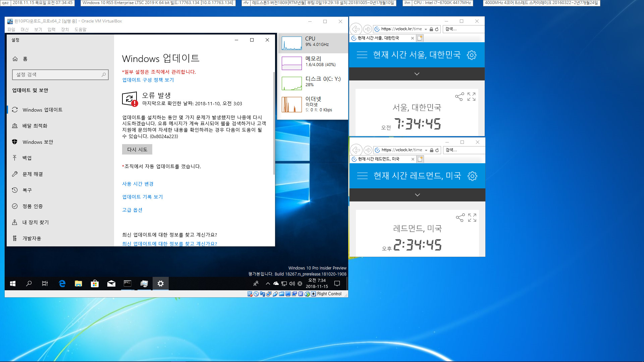Select 현재 시간 서울 browser tab

[x=382, y=38]
